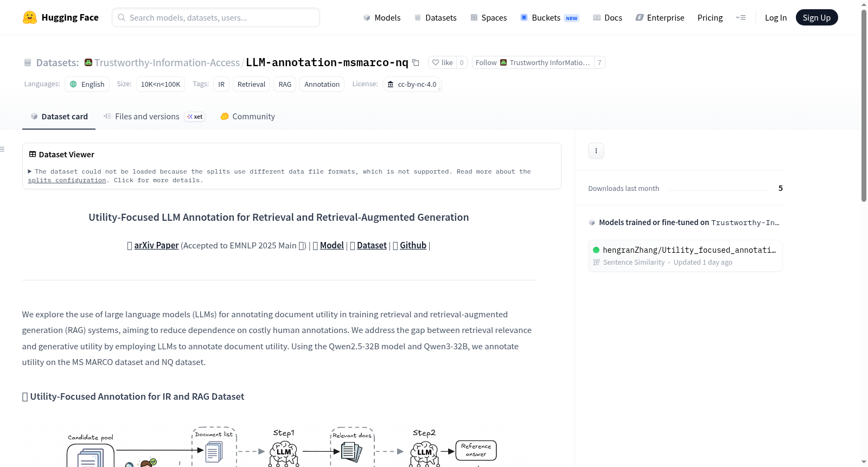The image size is (868, 467).
Task: Click the 'Downloads last month' label
Action: (623, 188)
